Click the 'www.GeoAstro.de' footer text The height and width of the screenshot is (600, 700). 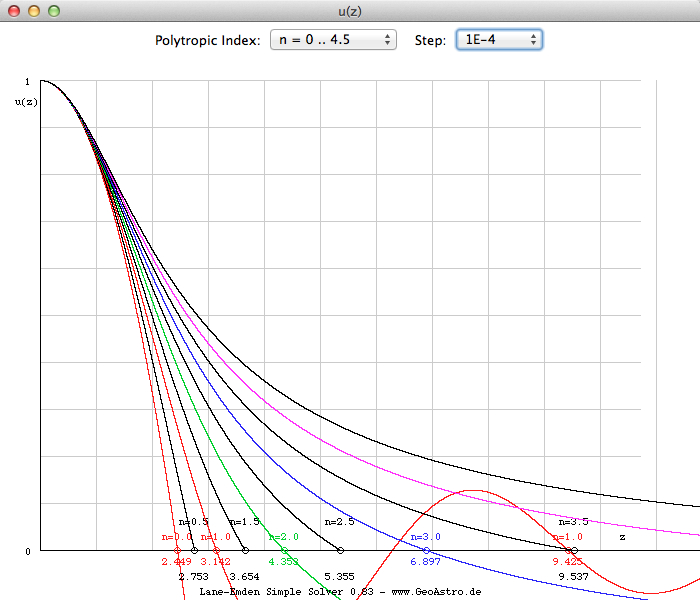point(436,592)
